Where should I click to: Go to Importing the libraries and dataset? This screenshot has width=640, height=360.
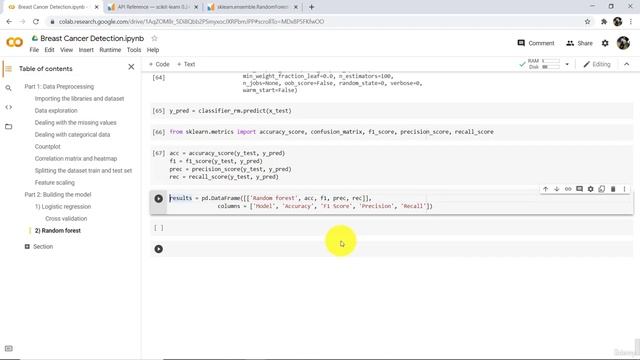pos(79,98)
